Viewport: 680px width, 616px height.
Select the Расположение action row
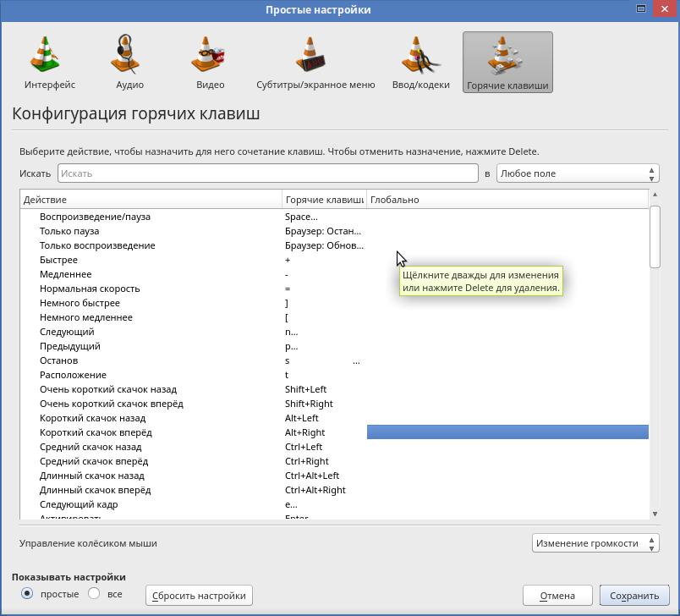coord(334,374)
